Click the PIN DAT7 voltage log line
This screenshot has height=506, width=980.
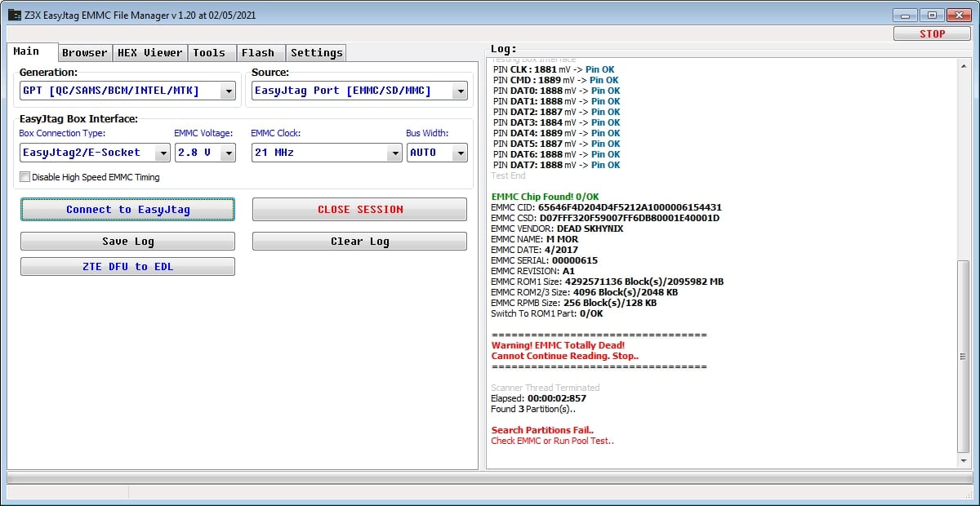[x=557, y=165]
